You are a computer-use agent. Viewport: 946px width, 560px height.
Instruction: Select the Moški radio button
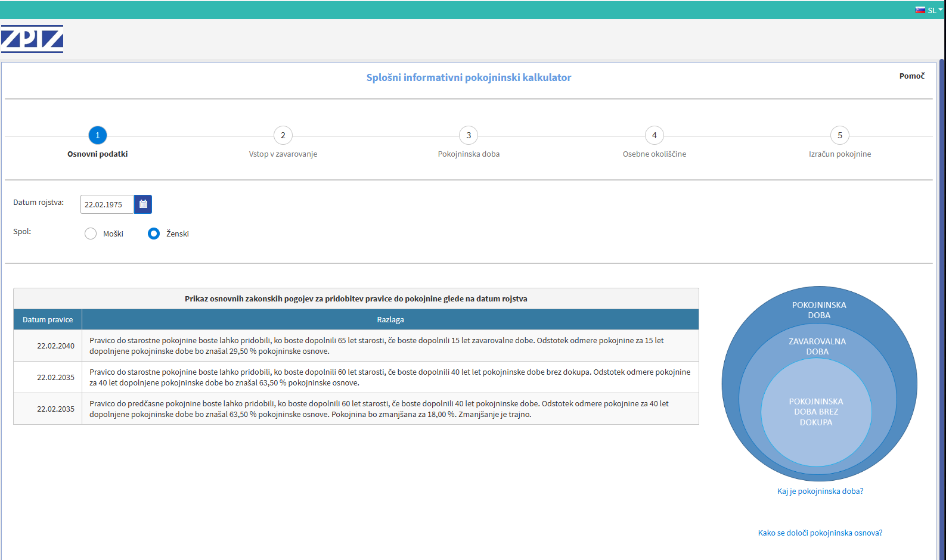[x=91, y=234]
